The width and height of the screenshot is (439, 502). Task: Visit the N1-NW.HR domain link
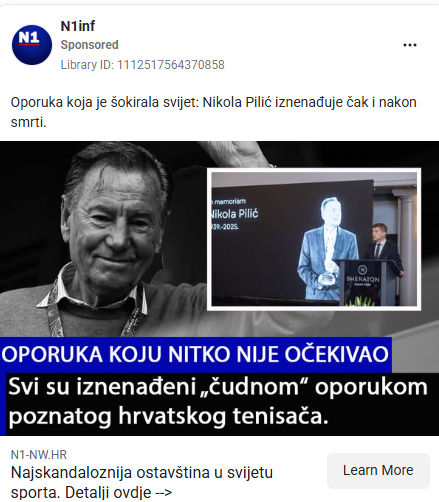click(39, 455)
